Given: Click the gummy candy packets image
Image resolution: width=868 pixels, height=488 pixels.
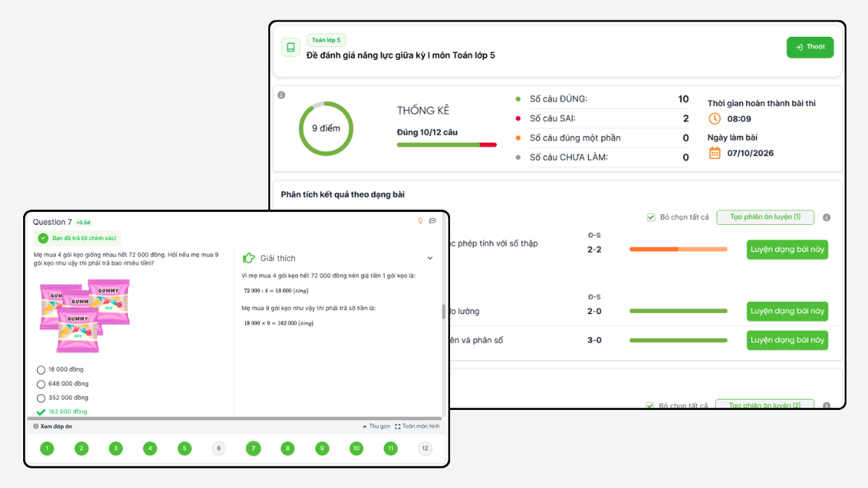Looking at the screenshot, I should coord(85,316).
